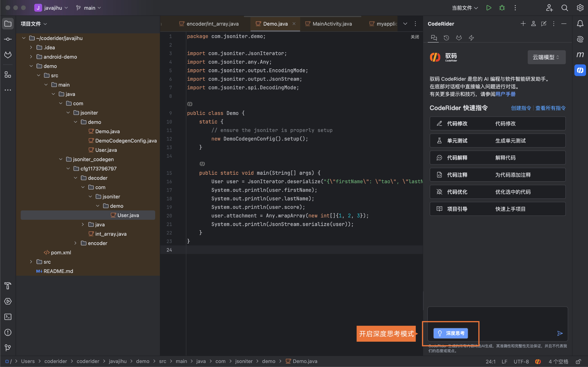Screen dimensions: 588x367
Task: Click 关闭 in the editor corner
Action: point(415,37)
